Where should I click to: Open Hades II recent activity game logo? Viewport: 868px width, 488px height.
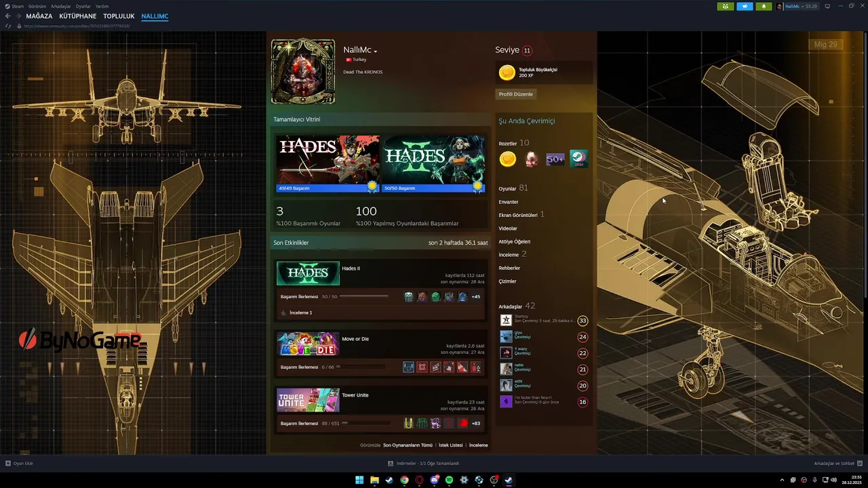[308, 273]
